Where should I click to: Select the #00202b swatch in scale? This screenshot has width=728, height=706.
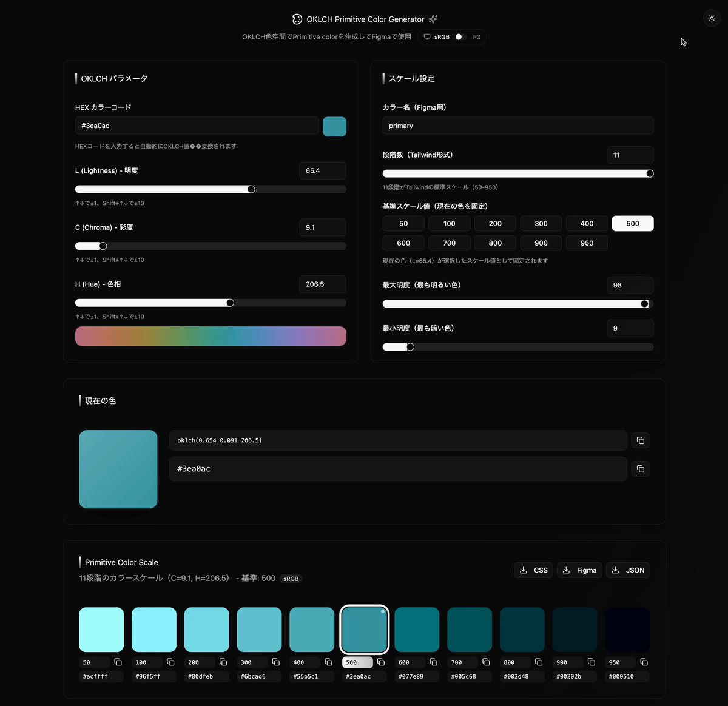pos(575,630)
